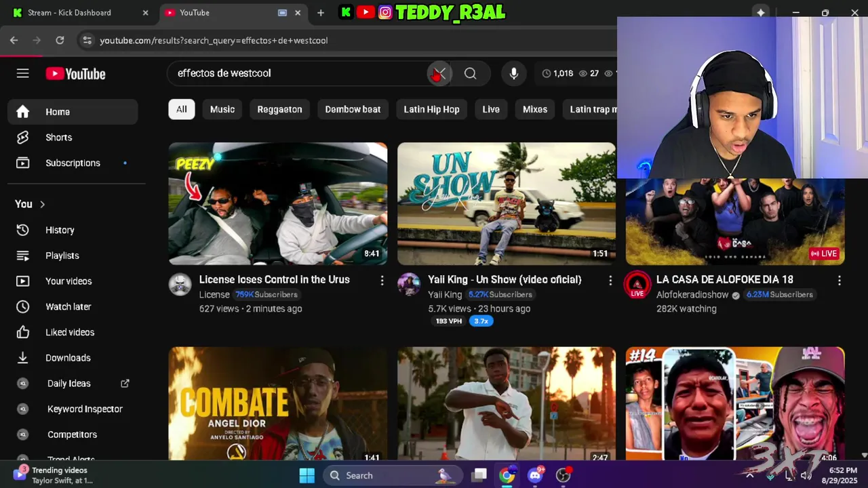Start voice search with microphone icon
This screenshot has width=868, height=488.
[513, 73]
